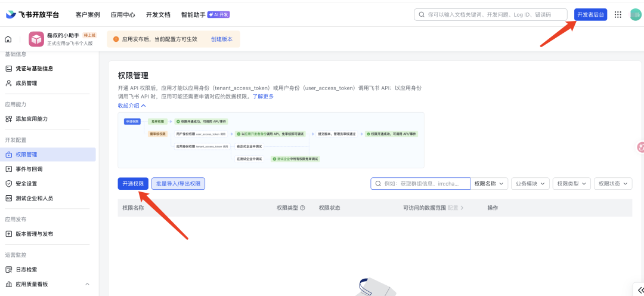This screenshot has width=644, height=296.
Task: Click the 权限管理 sidebar icon
Action: point(8,155)
